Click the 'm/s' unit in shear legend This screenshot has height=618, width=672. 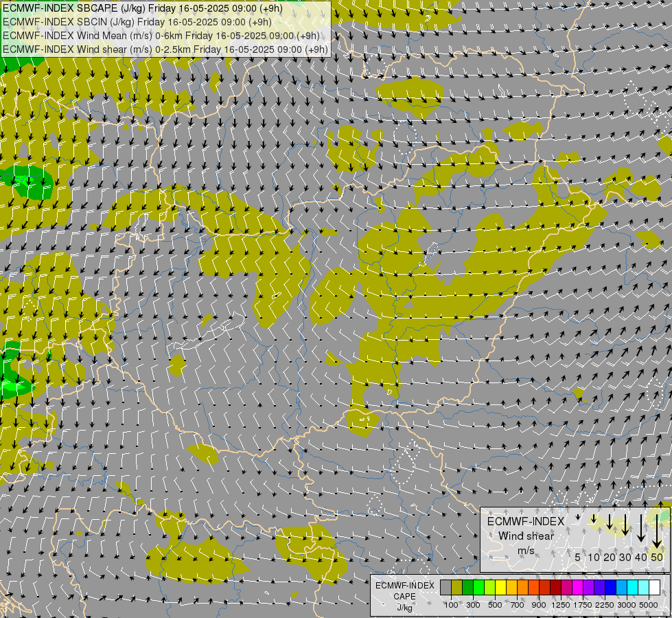click(526, 551)
